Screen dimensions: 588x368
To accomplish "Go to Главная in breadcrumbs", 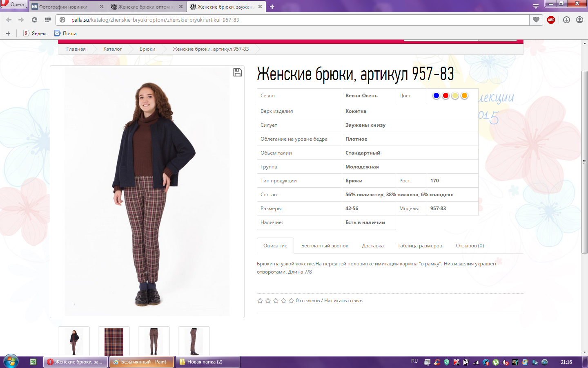I will tap(76, 49).
